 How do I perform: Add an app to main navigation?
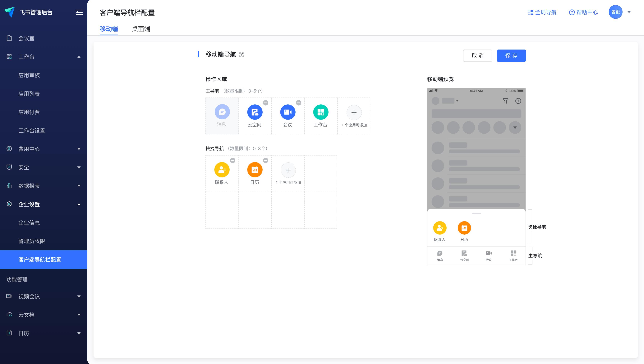[354, 113]
